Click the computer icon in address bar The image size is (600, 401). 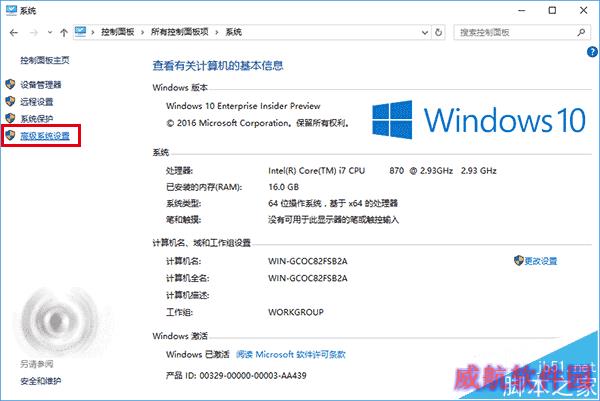[x=80, y=32]
